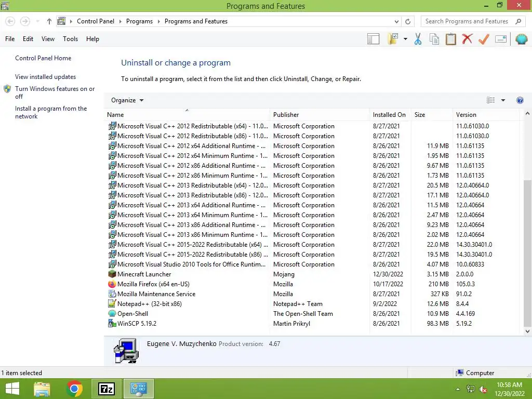Sort by the Size column header
This screenshot has height=399, width=532.
[x=432, y=115]
